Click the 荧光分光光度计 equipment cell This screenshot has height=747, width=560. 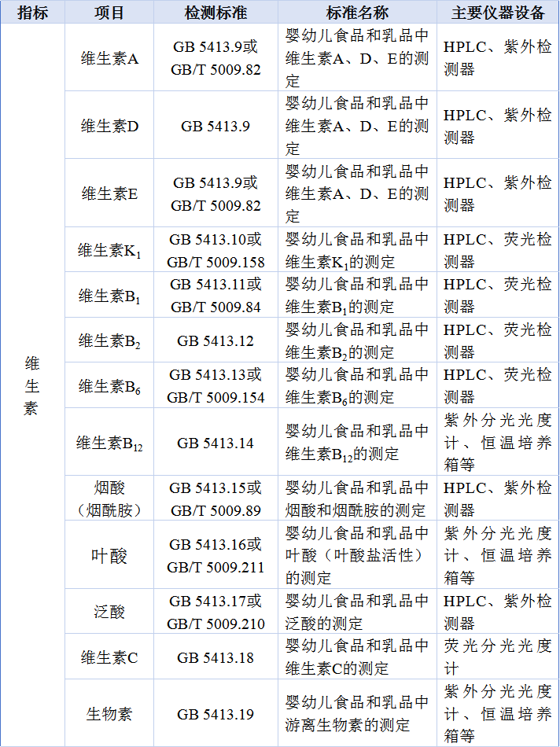click(498, 657)
